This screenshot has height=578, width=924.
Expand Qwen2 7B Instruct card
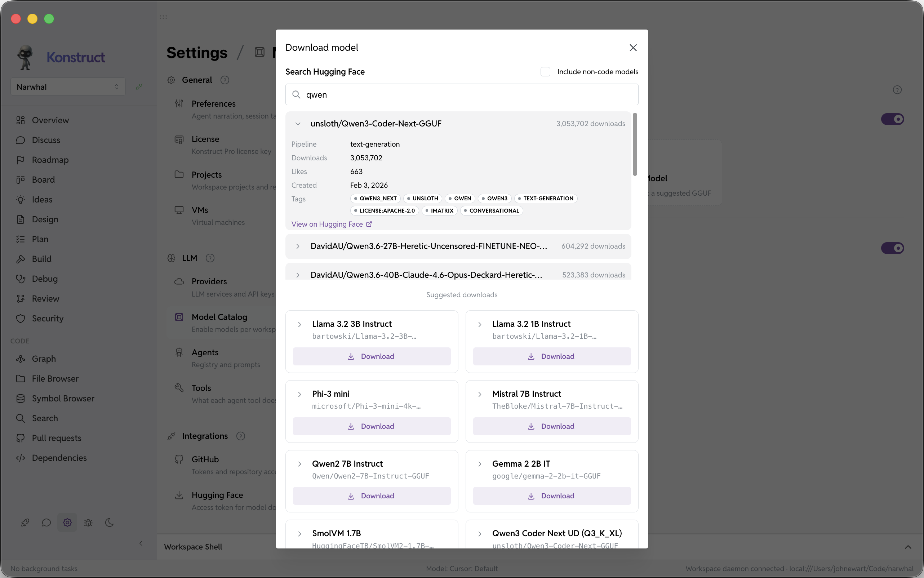(300, 464)
